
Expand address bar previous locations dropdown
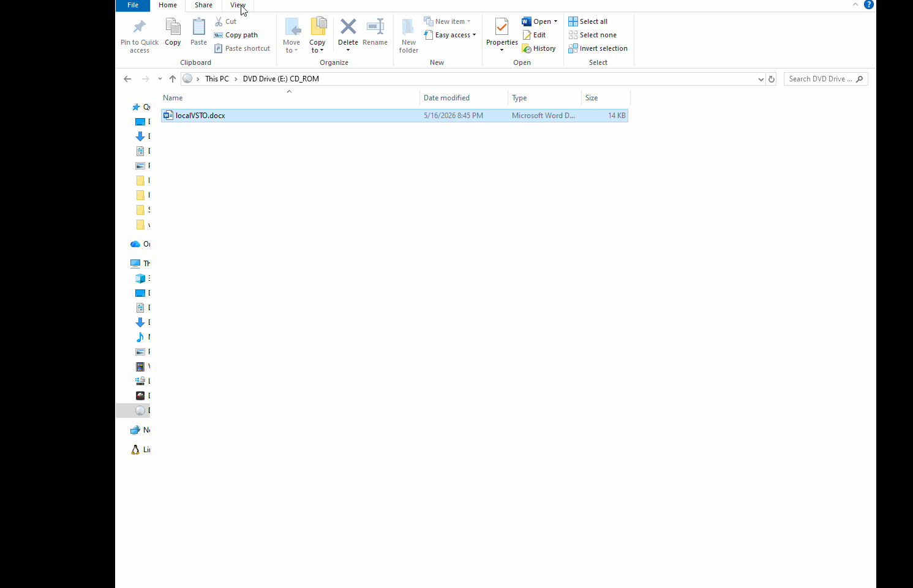pos(761,79)
